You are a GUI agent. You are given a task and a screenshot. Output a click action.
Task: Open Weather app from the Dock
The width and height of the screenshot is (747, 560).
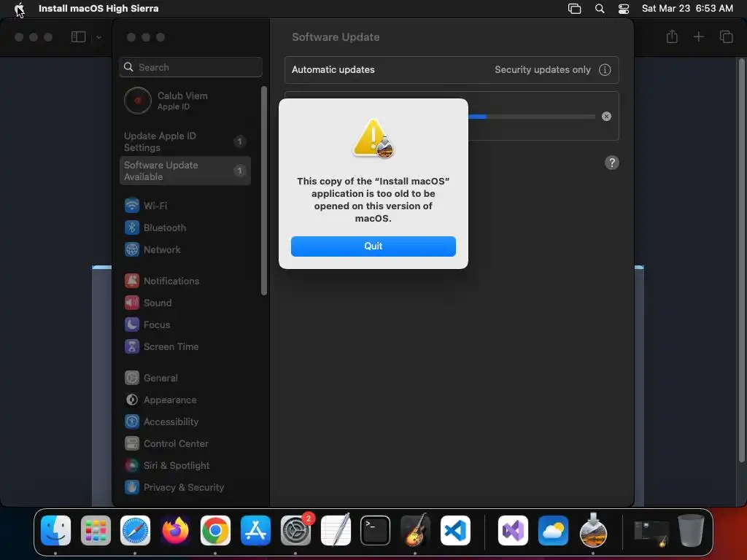(553, 531)
